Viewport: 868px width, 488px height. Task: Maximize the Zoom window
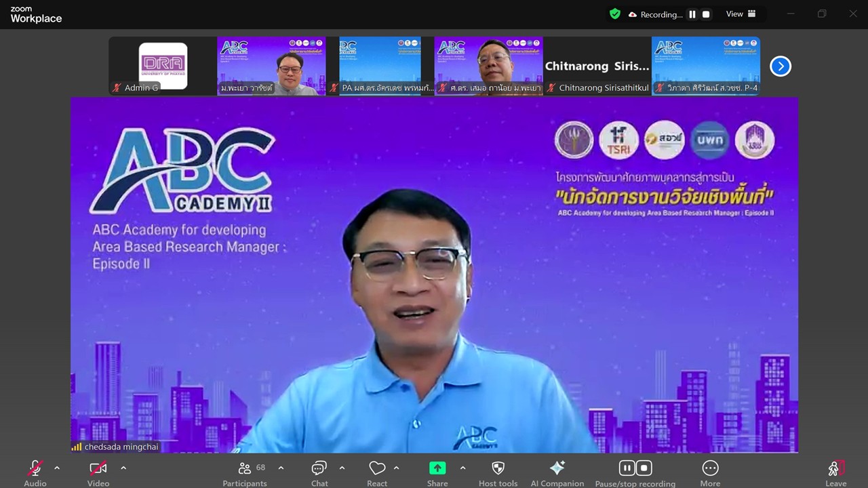[x=822, y=14]
